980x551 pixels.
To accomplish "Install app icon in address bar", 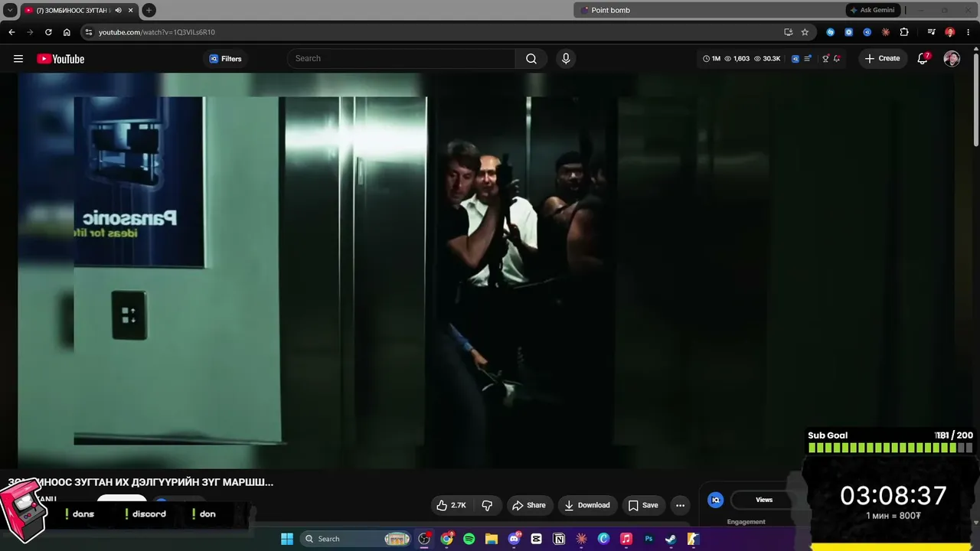I will (788, 32).
